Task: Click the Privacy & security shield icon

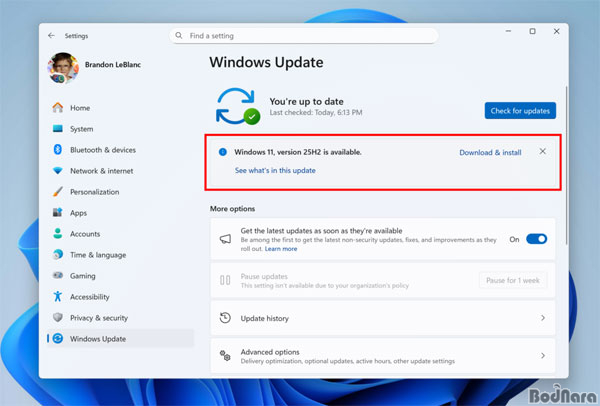Action: [x=58, y=317]
